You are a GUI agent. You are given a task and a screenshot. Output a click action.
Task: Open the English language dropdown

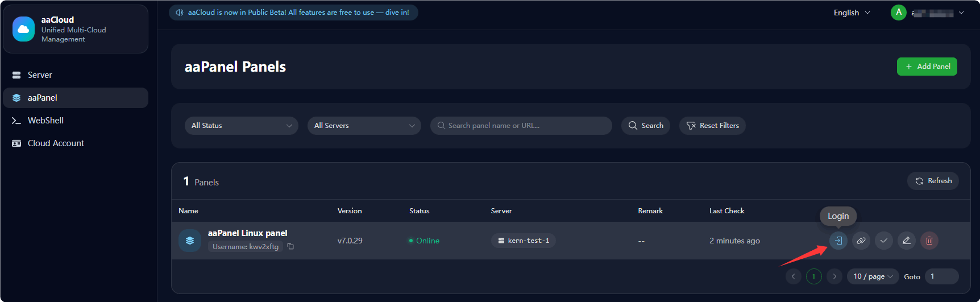[852, 13]
